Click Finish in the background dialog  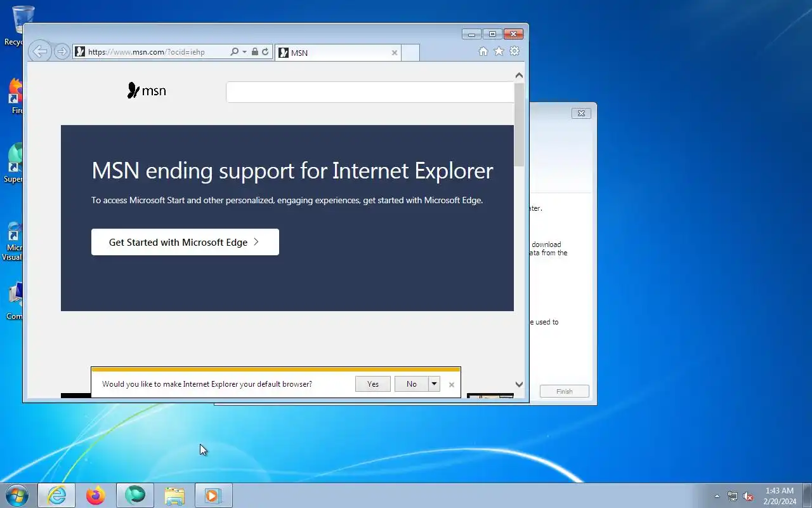(x=565, y=391)
